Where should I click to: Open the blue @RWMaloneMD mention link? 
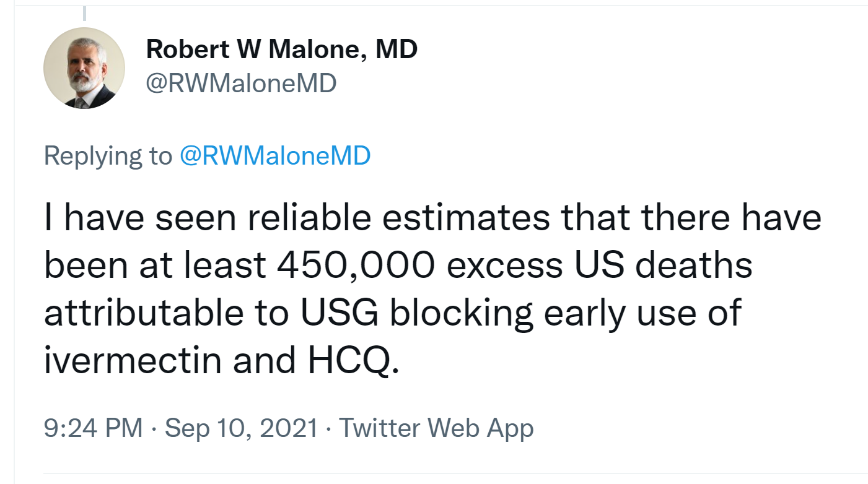click(x=275, y=156)
